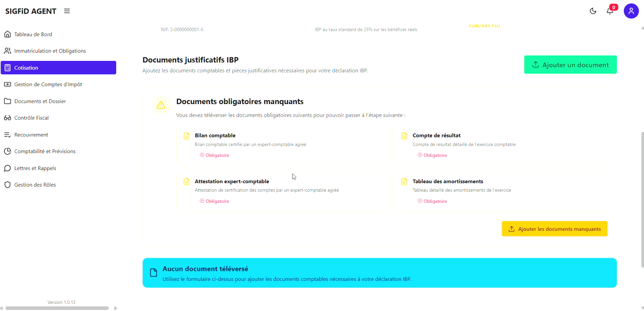Open the notifications bell
644x311 pixels.
click(x=610, y=11)
